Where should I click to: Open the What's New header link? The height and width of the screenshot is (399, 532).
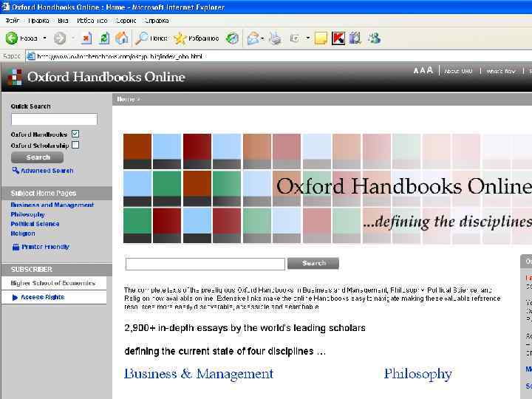501,71
